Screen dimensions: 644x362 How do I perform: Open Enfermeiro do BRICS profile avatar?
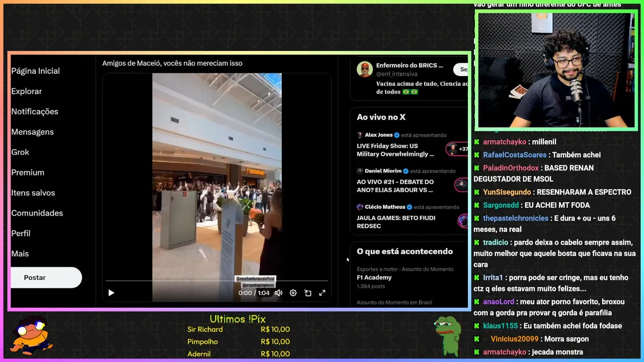click(x=365, y=69)
